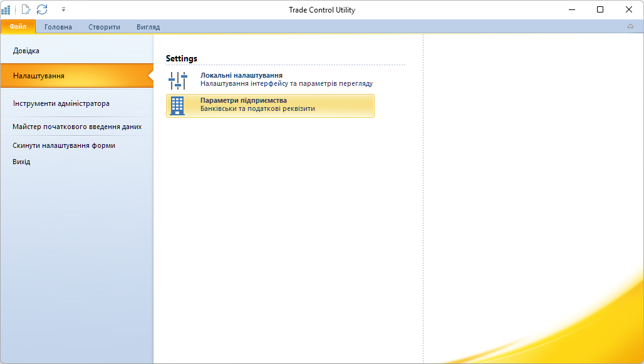Screen dimensions: 644x364
Task: Open Банківські та податкові реквізити entry
Action: click(257, 108)
